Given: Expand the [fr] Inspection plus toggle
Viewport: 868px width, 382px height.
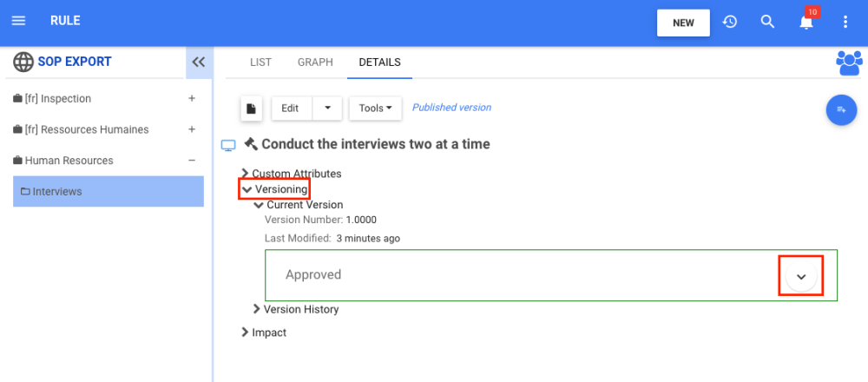Looking at the screenshot, I should (x=192, y=99).
